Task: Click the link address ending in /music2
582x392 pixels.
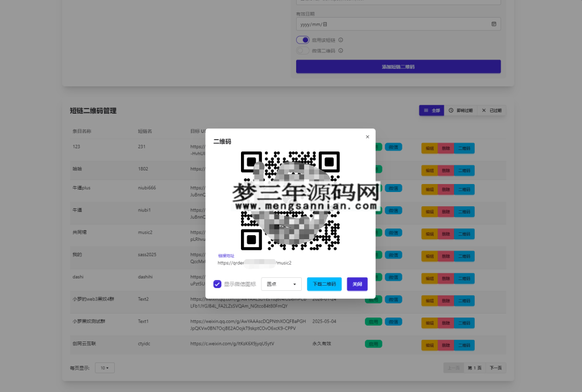Action: pyautogui.click(x=255, y=263)
